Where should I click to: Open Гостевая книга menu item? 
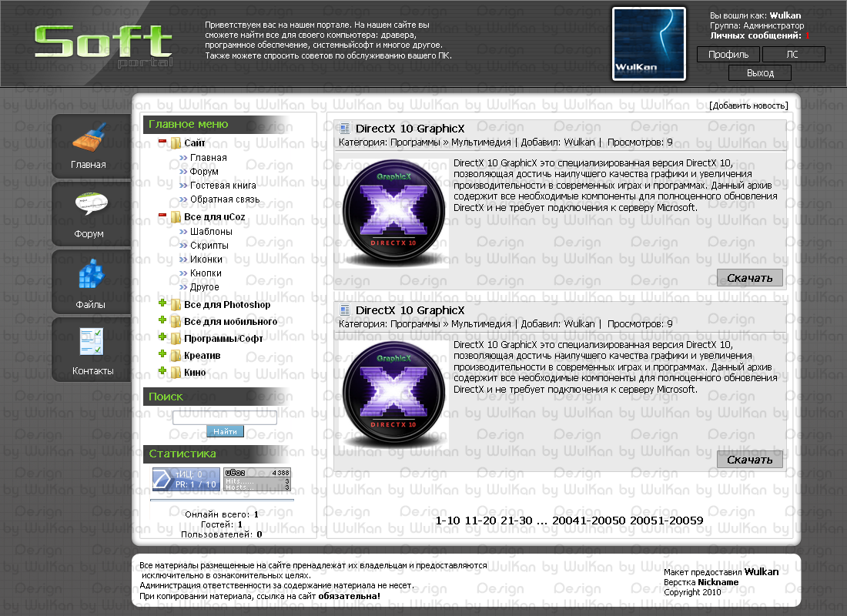[x=223, y=186]
